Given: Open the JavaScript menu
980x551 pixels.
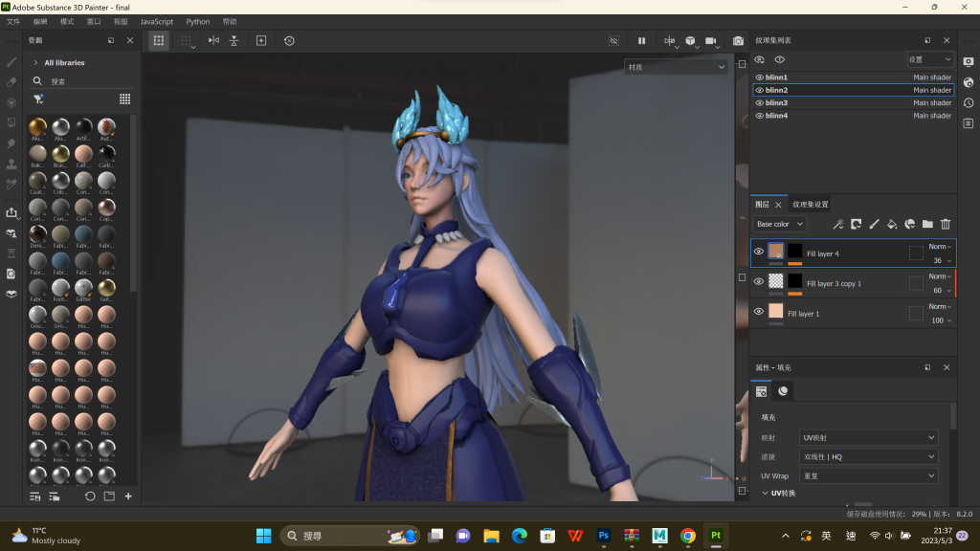Looking at the screenshot, I should (x=157, y=21).
